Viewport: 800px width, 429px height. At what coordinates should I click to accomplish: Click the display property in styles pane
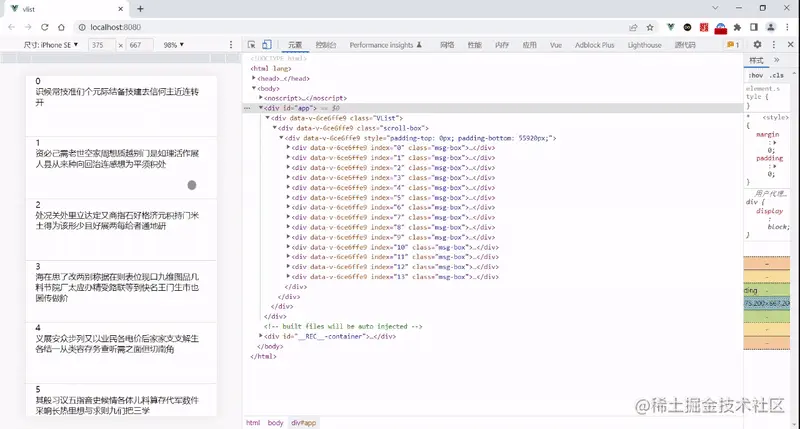(x=769, y=211)
